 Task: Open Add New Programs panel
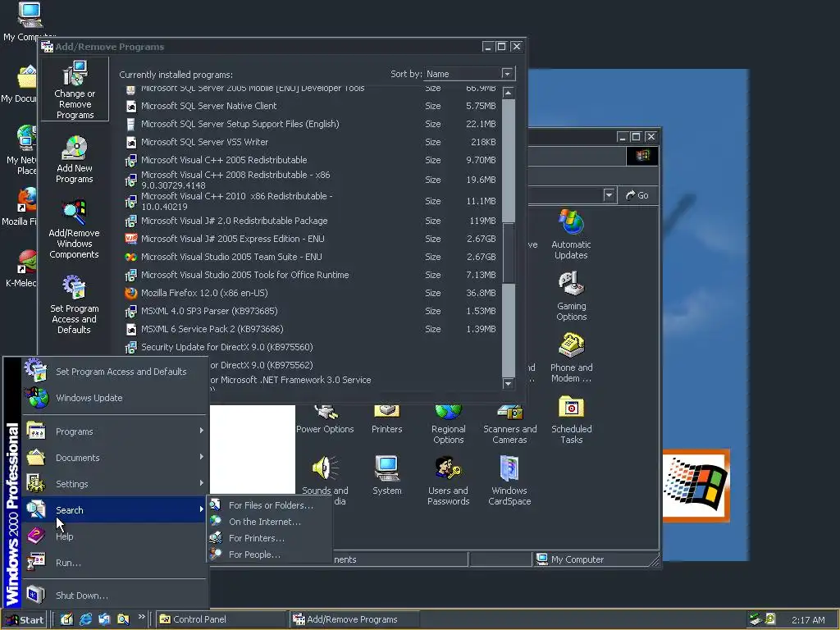coord(75,159)
